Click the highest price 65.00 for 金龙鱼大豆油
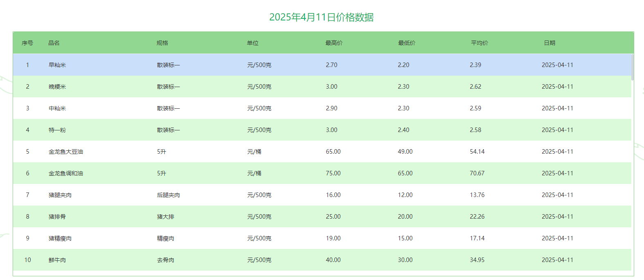The height and width of the screenshot is (280, 644). point(333,152)
